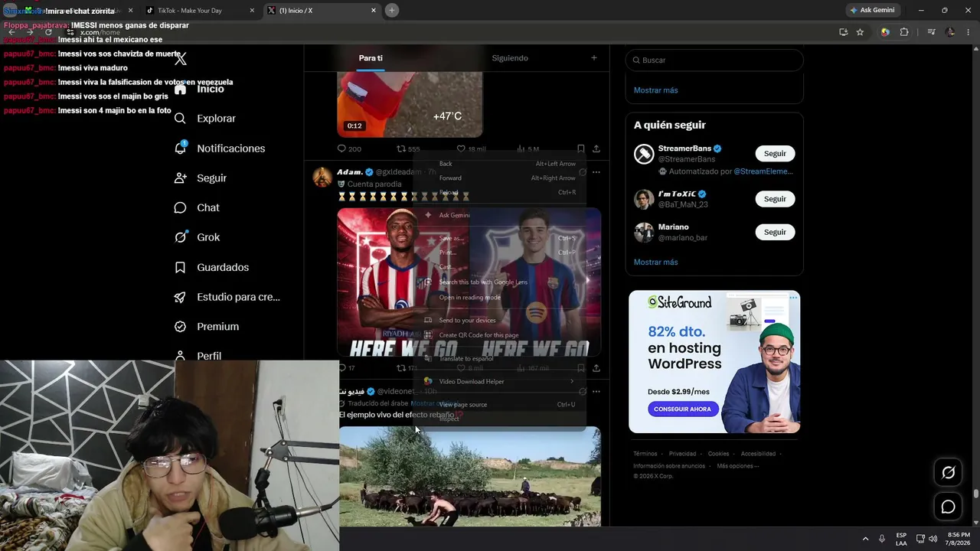The height and width of the screenshot is (551, 980).
Task: Open the Términos footer link
Action: (645, 454)
